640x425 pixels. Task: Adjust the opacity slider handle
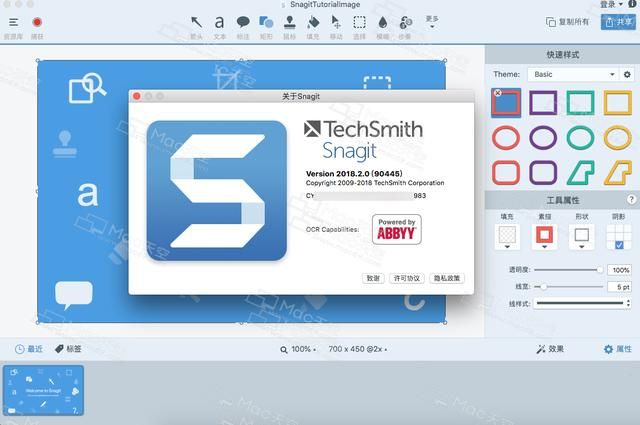(x=600, y=270)
